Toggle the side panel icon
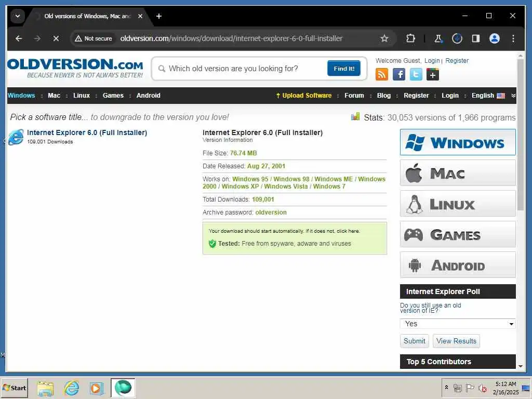Image resolution: width=532 pixels, height=399 pixels. pos(476,38)
